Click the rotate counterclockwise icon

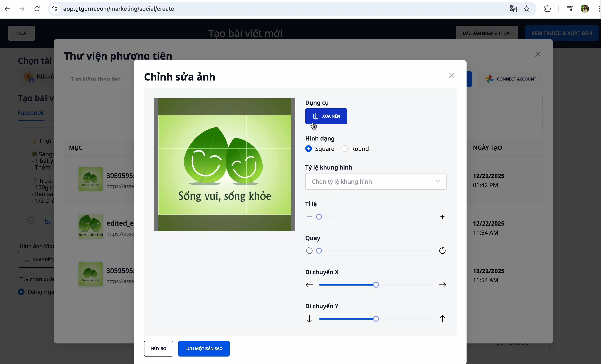[309, 251]
